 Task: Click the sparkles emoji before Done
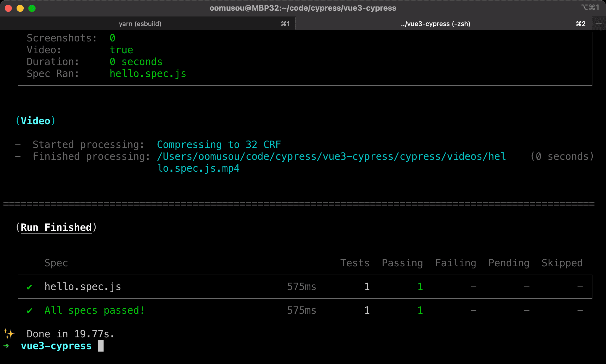pyautogui.click(x=9, y=334)
